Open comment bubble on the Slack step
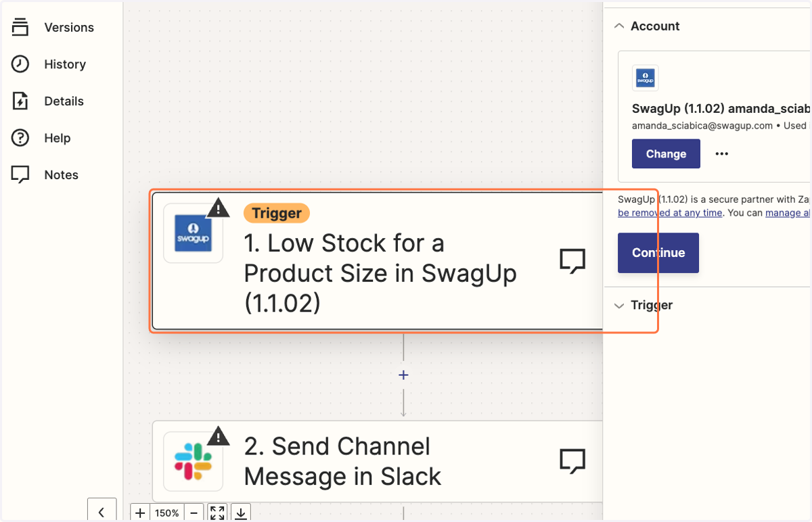 (572, 461)
